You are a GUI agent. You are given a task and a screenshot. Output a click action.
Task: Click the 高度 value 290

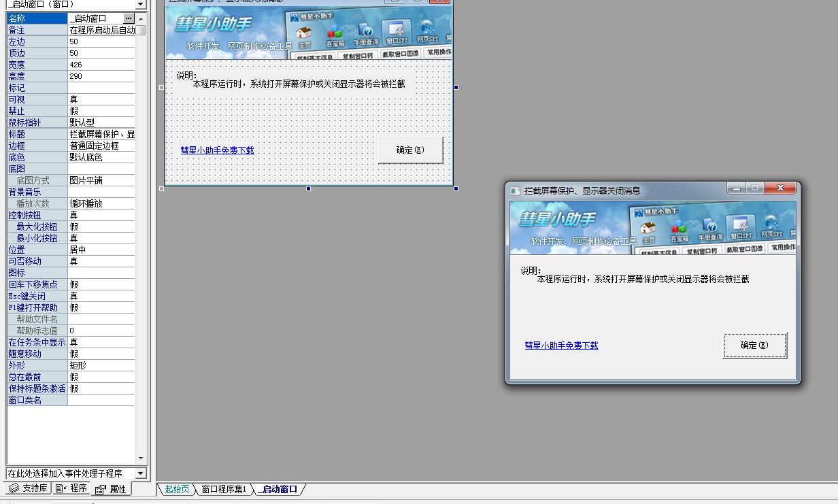click(101, 76)
